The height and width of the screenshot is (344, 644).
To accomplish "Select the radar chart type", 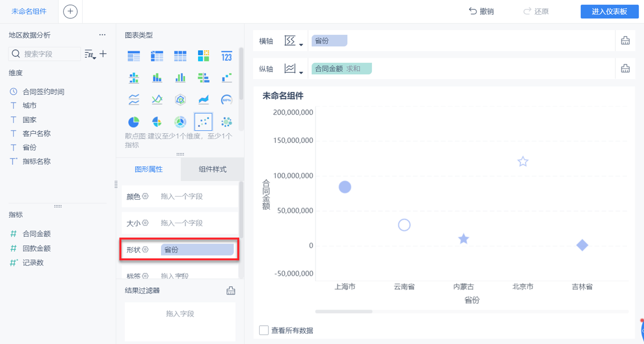I will [180, 99].
